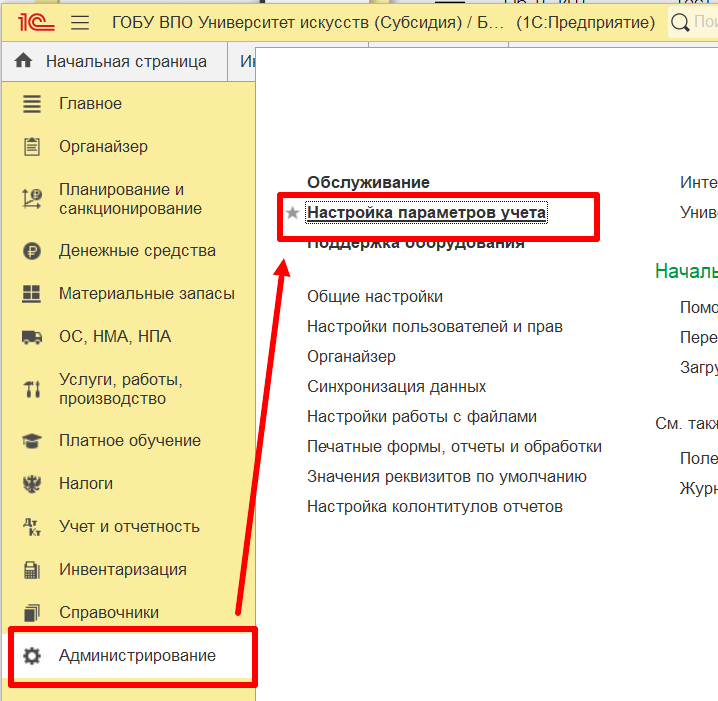718x701 pixels.
Task: Open Настройки пользователей и прав
Action: tap(434, 327)
